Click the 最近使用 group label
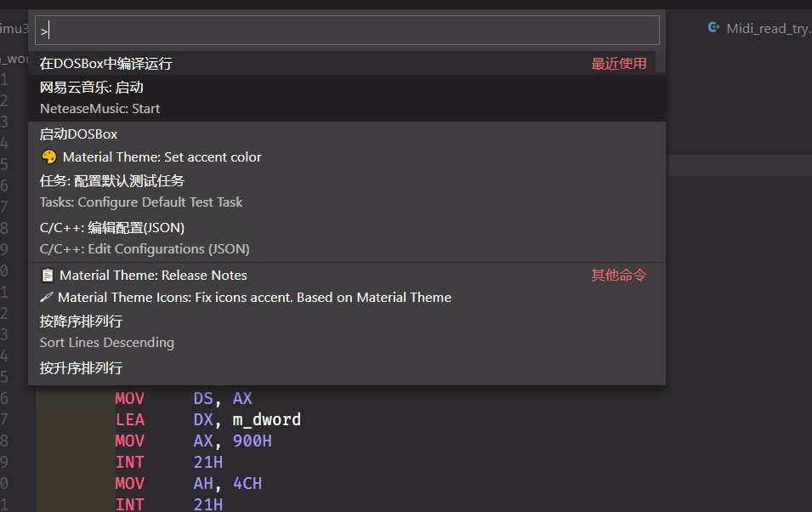The image size is (812, 512). pyautogui.click(x=619, y=64)
